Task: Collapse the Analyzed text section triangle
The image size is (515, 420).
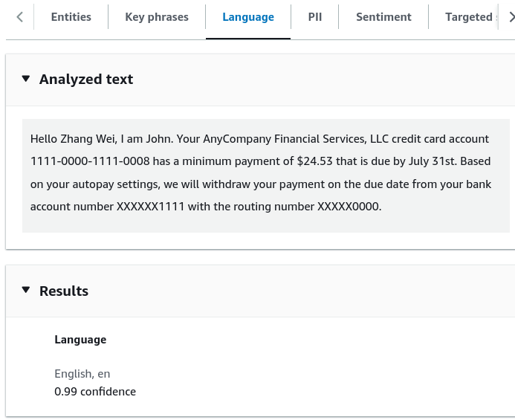Action: pos(26,79)
